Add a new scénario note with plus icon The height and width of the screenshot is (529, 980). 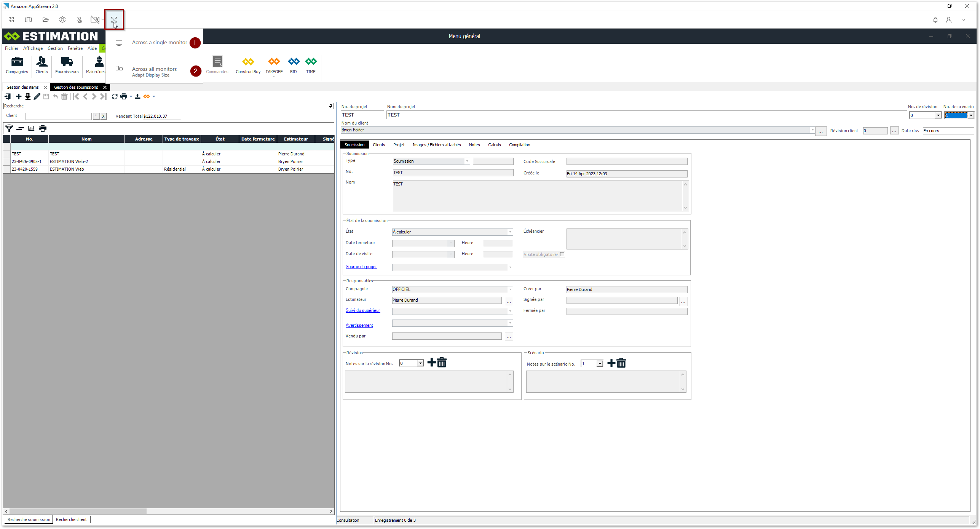611,363
